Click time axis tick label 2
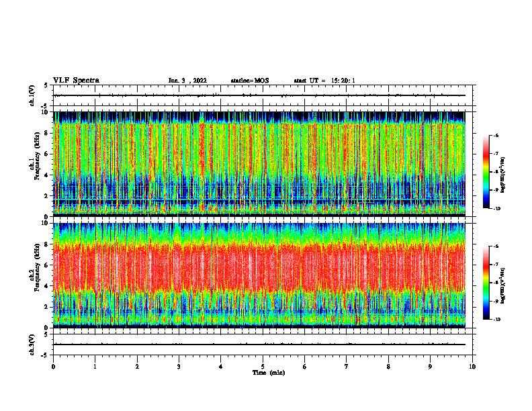 point(137,367)
